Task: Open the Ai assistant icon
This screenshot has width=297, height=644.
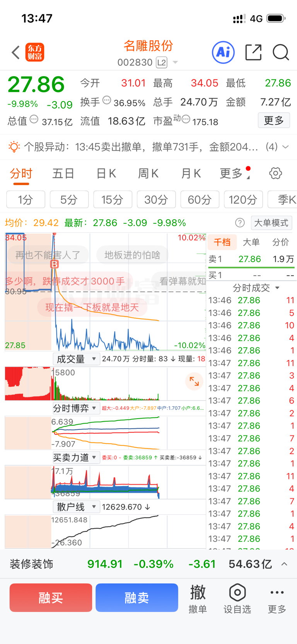Action: click(223, 52)
